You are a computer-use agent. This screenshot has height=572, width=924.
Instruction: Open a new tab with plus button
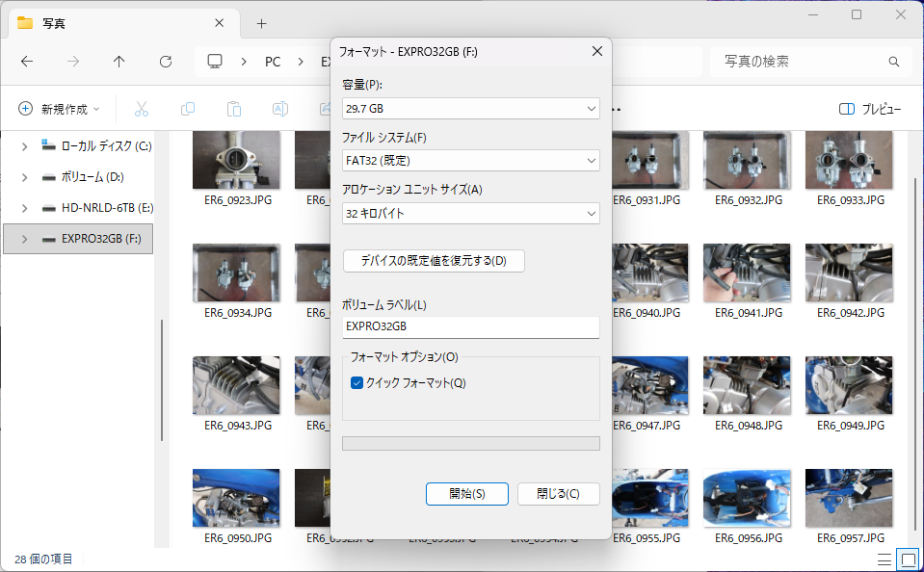click(x=261, y=23)
